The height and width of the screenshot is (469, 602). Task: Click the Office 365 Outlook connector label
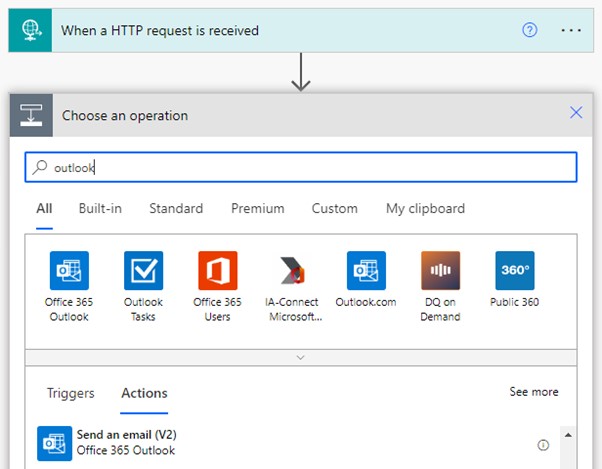(69, 309)
